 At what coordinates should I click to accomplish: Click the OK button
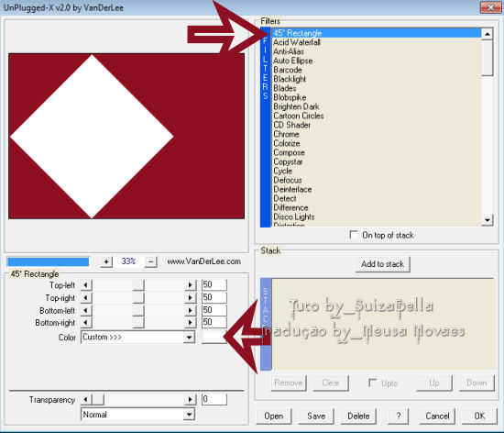coord(479,416)
